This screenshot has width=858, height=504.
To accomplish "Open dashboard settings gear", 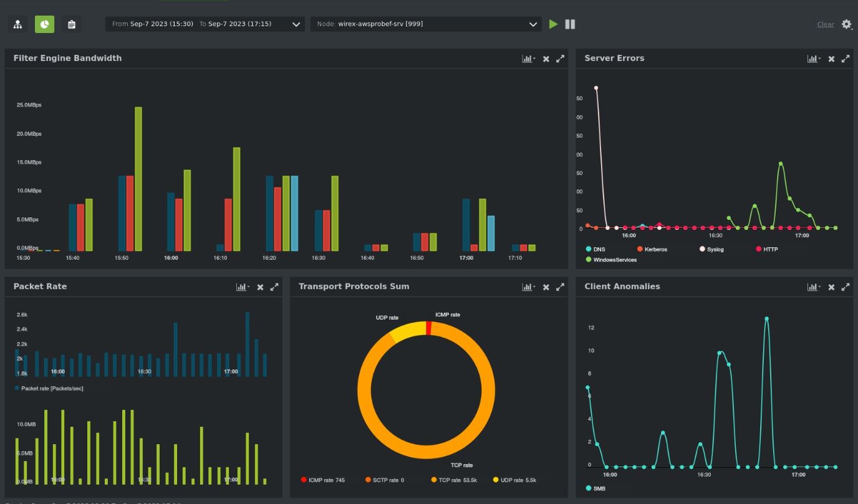I will [846, 24].
